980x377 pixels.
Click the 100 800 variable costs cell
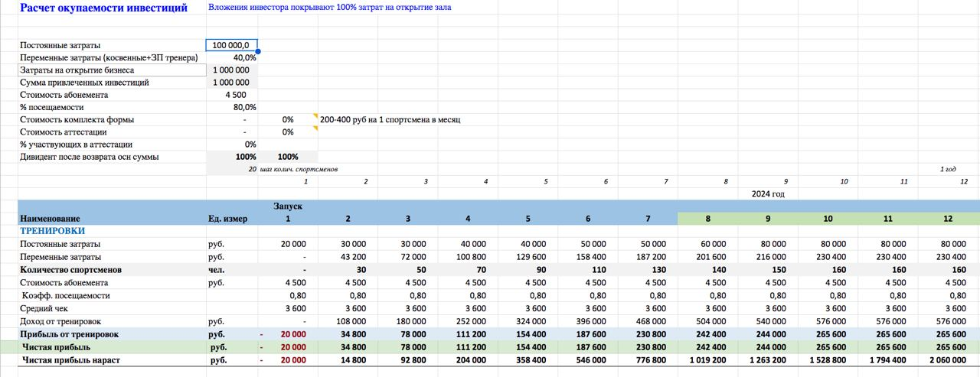pos(468,257)
